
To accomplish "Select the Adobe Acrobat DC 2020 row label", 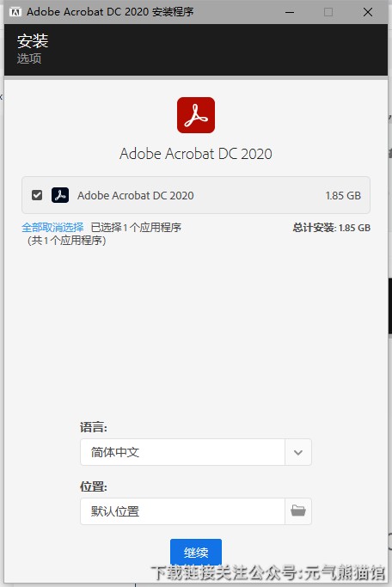I will 136,195.
